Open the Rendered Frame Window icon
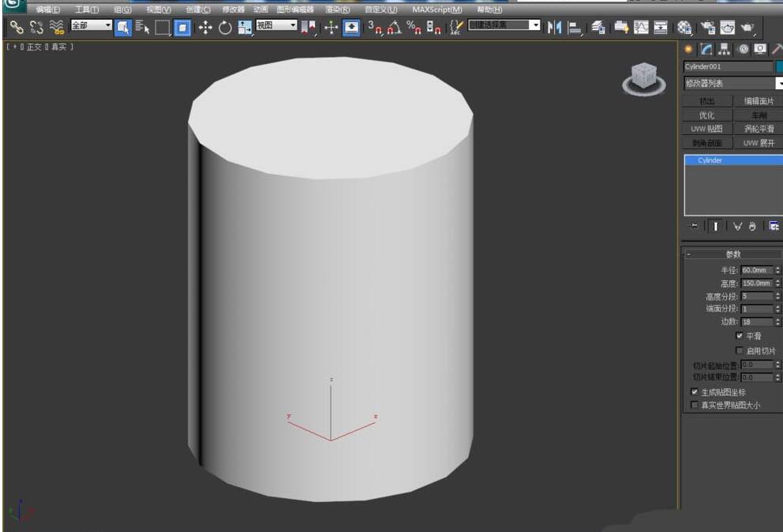783x532 pixels. click(x=727, y=28)
